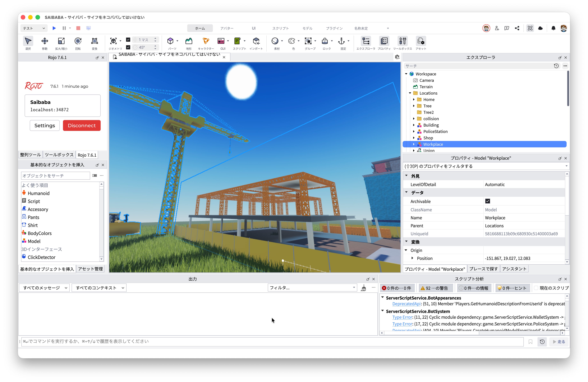Open the テスト mode dropdown
588x382 pixels.
click(34, 28)
